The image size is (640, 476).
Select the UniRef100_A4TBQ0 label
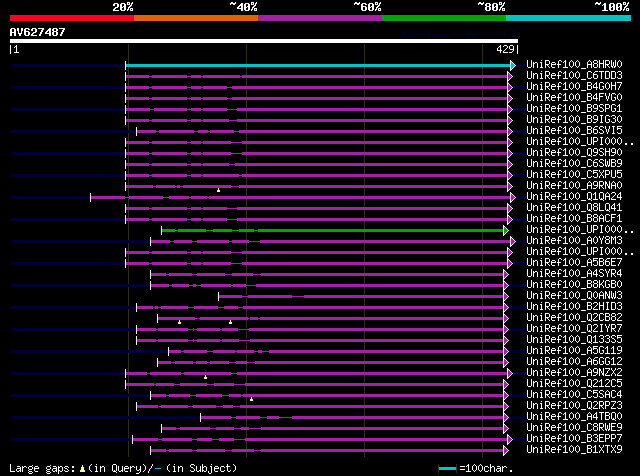(574, 417)
